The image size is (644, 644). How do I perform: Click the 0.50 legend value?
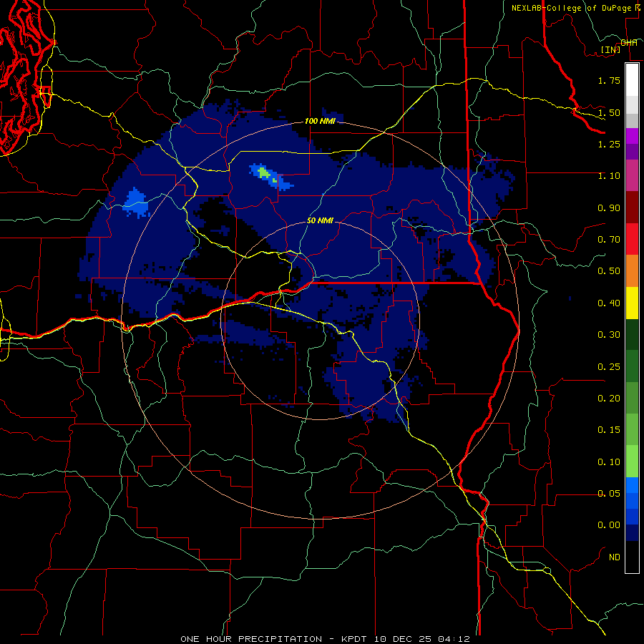coord(609,271)
